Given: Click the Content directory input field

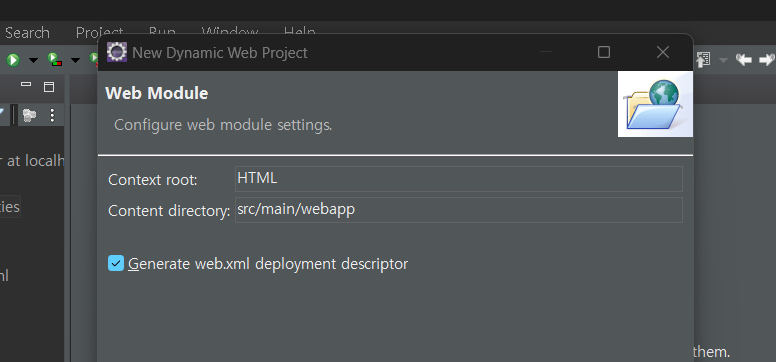Looking at the screenshot, I should (459, 210).
